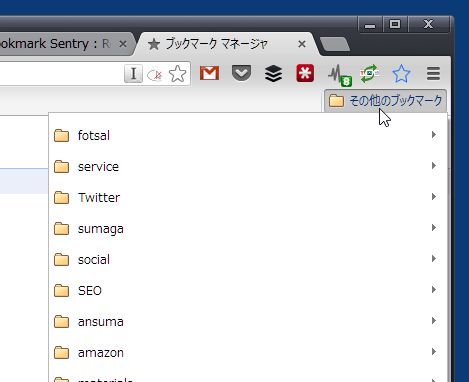Expand the Twitter submenu arrow
The height and width of the screenshot is (382, 469).
point(434,197)
